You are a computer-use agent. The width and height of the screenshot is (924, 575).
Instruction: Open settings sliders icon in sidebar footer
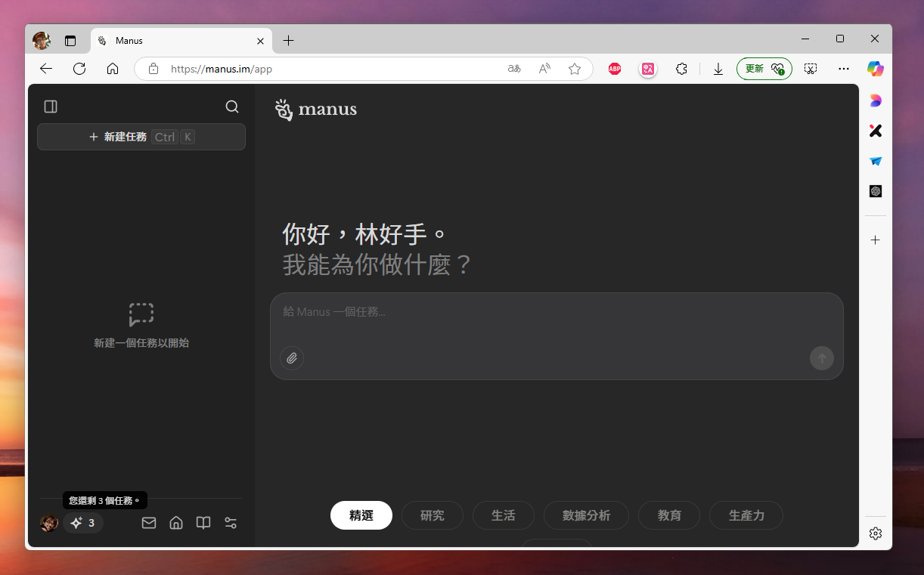pos(231,523)
